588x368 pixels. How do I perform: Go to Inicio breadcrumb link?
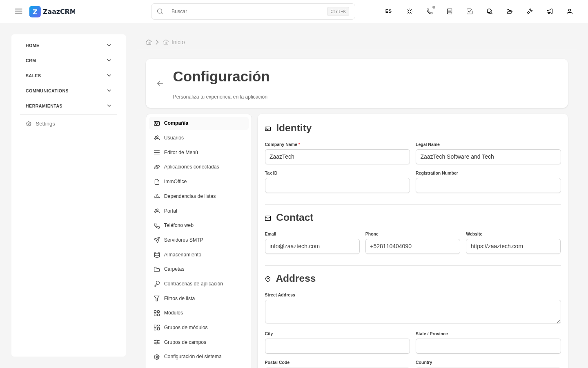[x=174, y=42]
